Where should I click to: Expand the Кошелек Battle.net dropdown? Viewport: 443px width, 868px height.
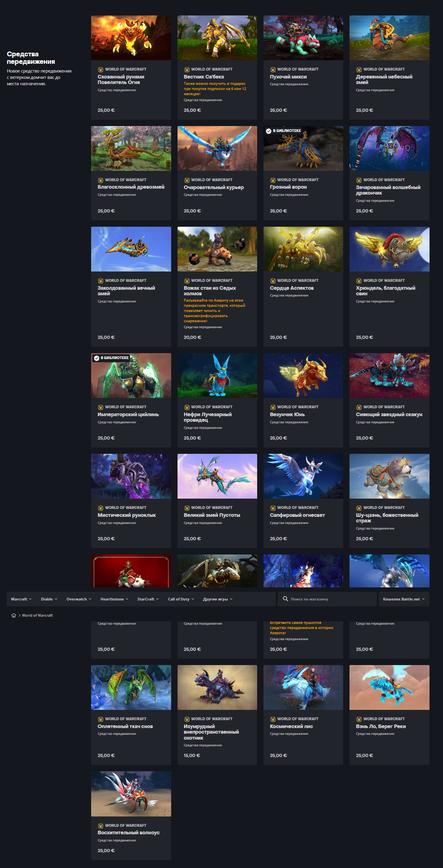pos(403,599)
